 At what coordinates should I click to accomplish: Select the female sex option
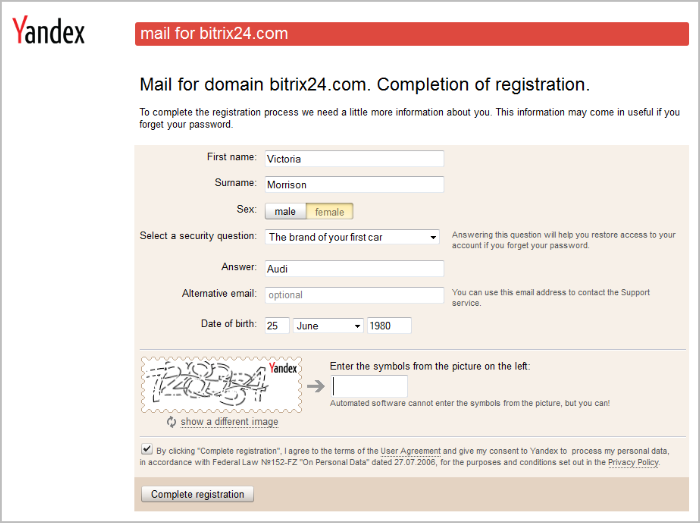click(x=330, y=211)
